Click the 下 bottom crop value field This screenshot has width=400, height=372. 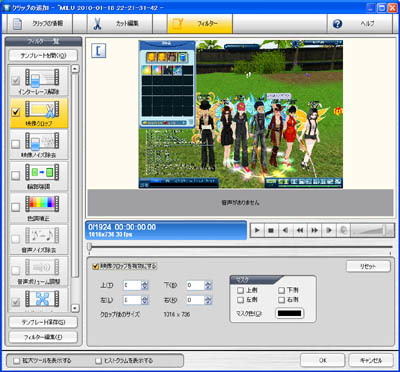196,285
